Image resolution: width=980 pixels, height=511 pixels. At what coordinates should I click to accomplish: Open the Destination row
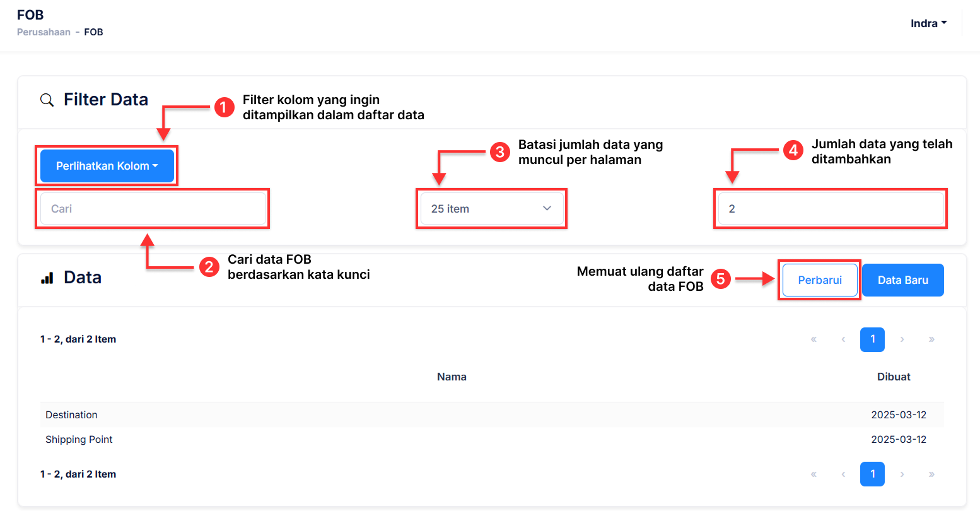click(x=71, y=414)
